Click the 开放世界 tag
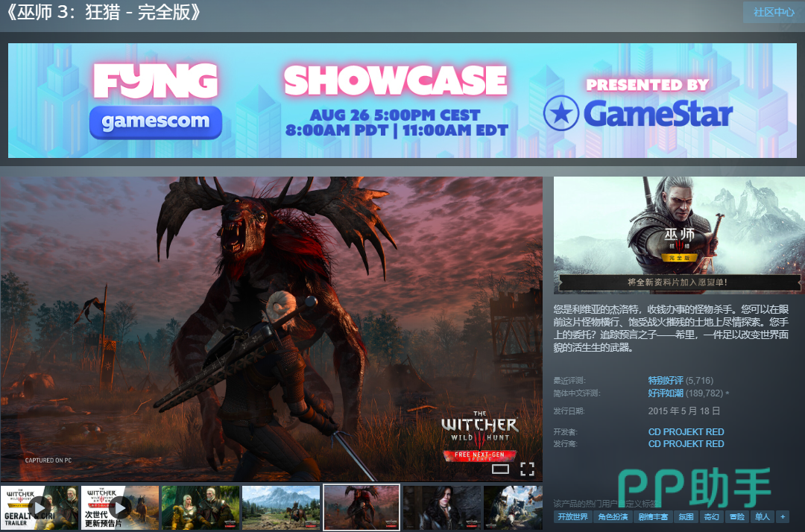Screen dimensions: 805x532 [573, 516]
